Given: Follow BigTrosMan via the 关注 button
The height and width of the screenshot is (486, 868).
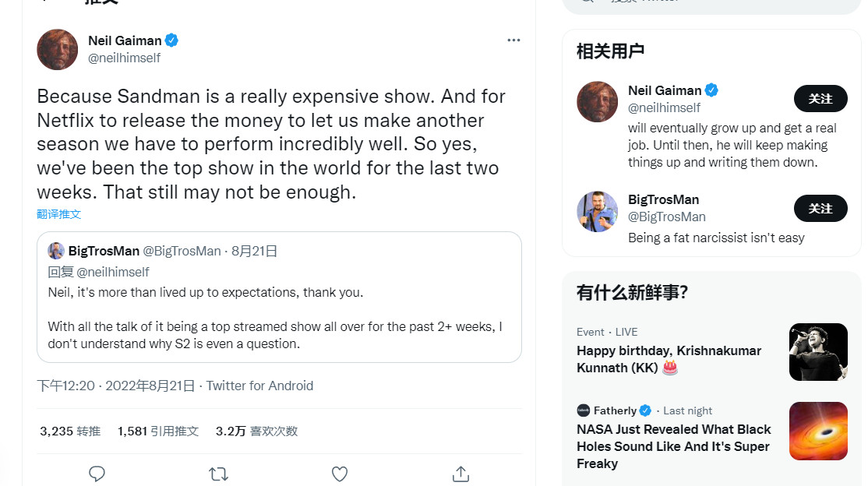Looking at the screenshot, I should tap(820, 208).
